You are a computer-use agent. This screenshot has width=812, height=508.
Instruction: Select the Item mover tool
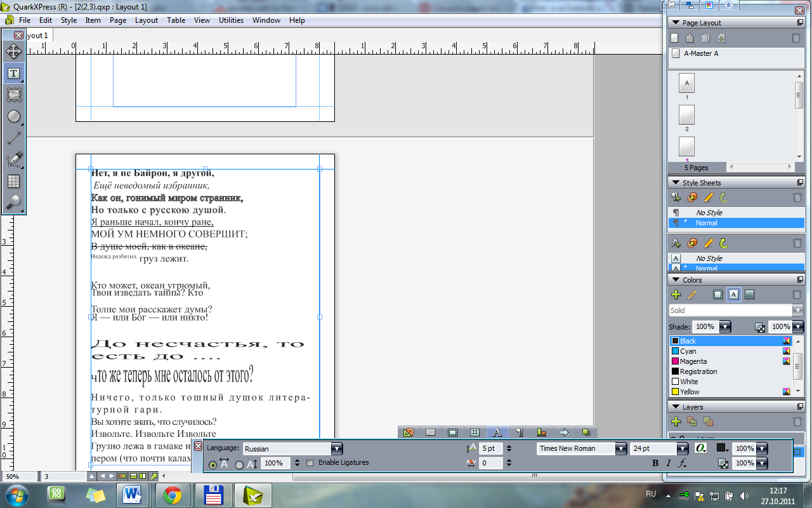point(13,51)
